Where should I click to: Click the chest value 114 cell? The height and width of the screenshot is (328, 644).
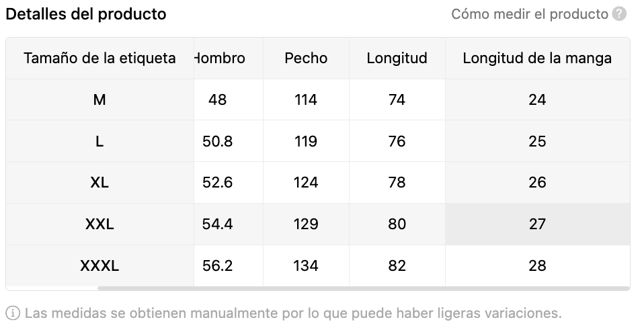pos(306,99)
